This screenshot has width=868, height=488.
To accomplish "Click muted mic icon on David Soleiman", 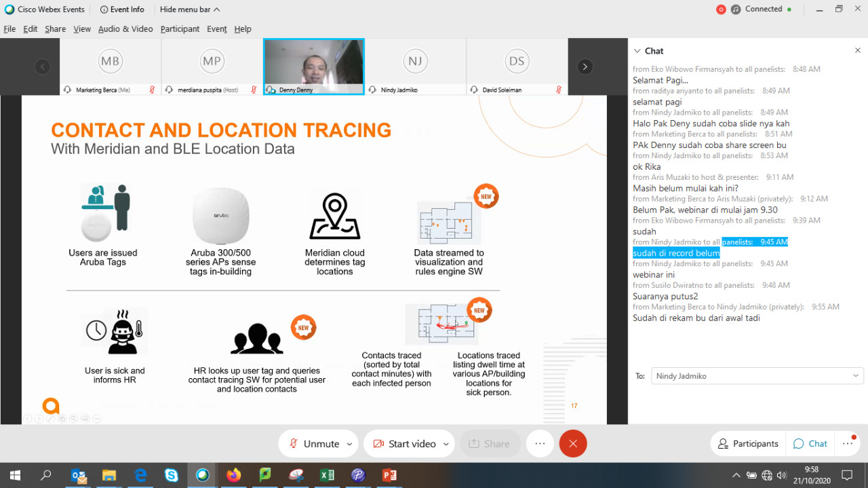I will click(559, 90).
